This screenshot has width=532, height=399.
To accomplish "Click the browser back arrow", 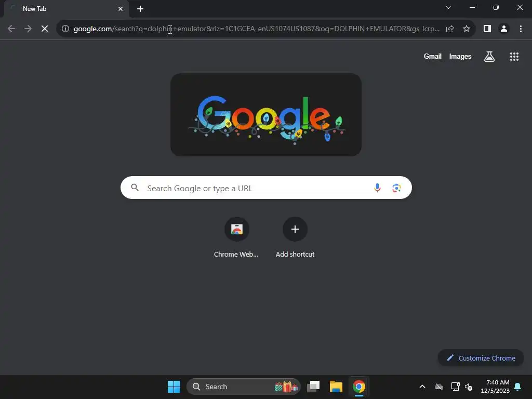I will point(11,29).
